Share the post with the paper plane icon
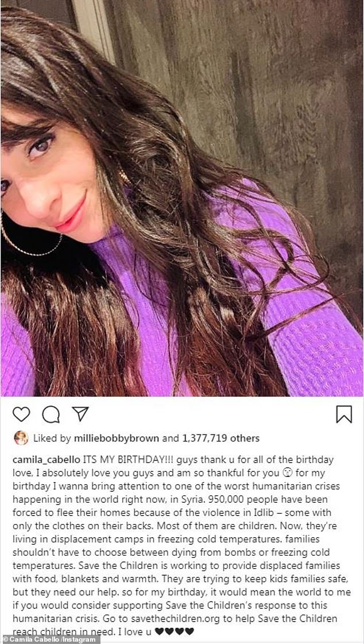Screen dimensions: 364x644 pos(80,414)
